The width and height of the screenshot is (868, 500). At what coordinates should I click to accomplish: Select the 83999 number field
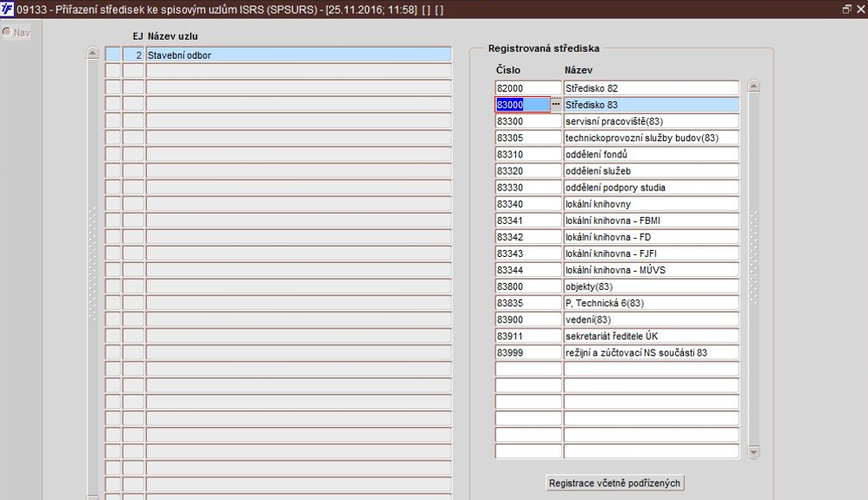click(x=528, y=353)
